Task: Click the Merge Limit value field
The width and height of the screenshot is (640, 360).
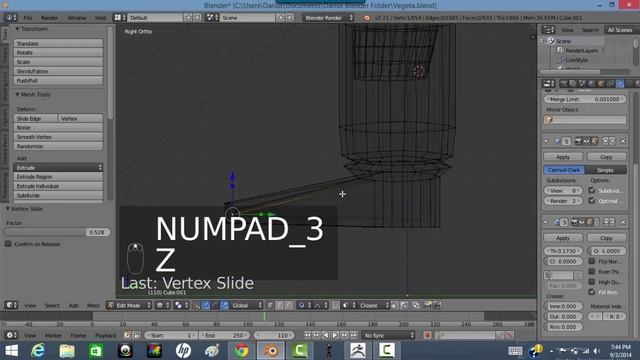Action: tap(585, 99)
